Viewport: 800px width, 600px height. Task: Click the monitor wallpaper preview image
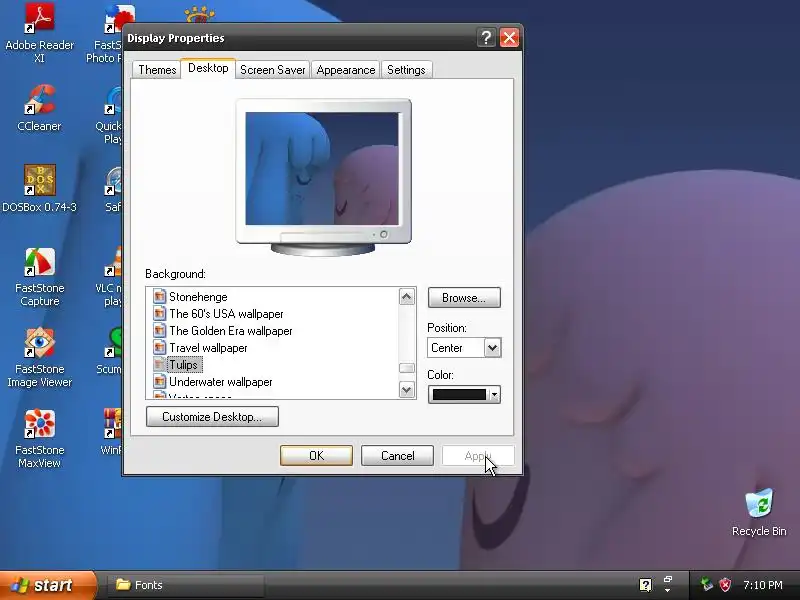[x=322, y=168]
